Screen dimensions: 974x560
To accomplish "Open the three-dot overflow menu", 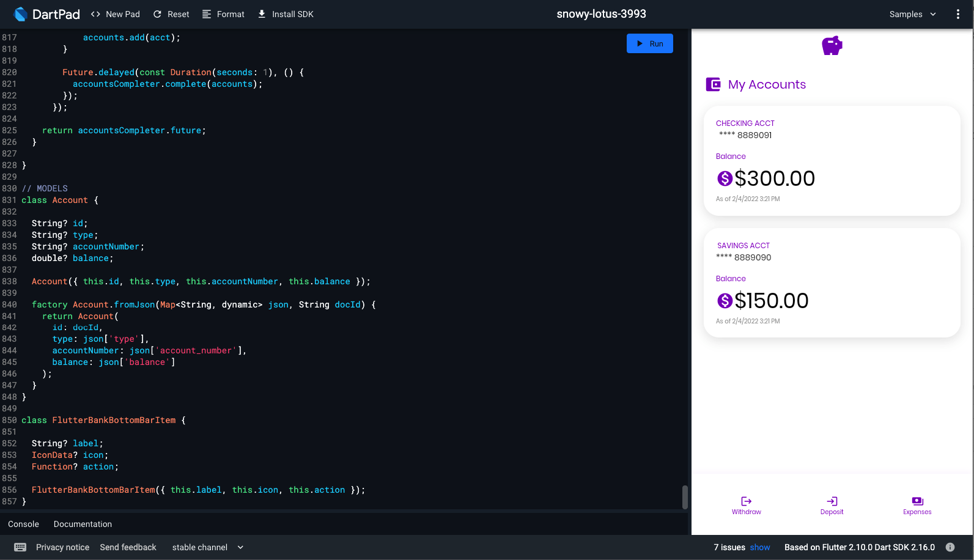I will point(957,14).
